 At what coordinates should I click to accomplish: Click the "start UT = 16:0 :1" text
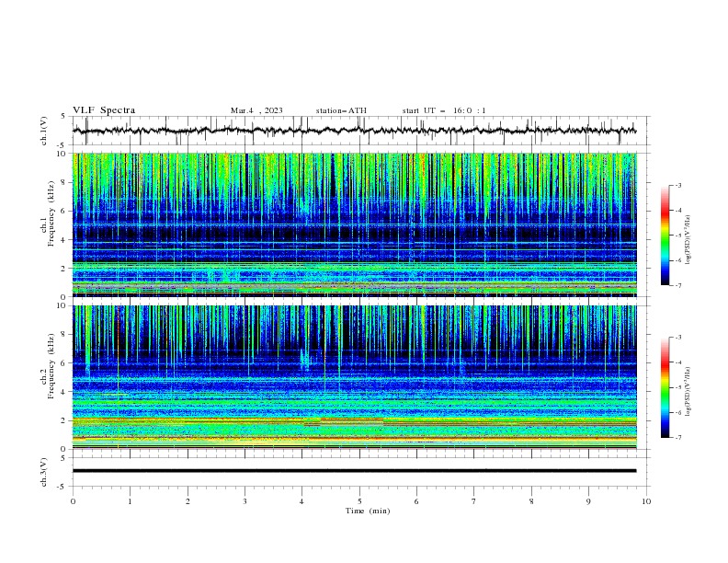pos(444,110)
